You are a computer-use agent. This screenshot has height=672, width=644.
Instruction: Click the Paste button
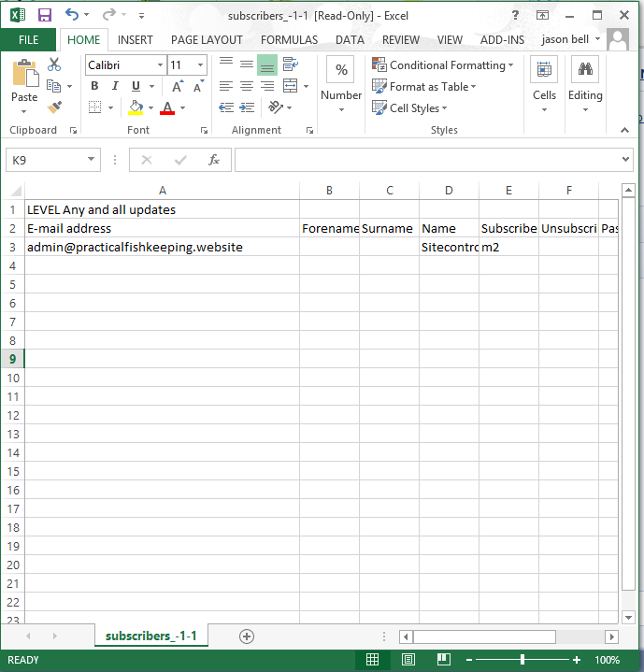point(24,82)
